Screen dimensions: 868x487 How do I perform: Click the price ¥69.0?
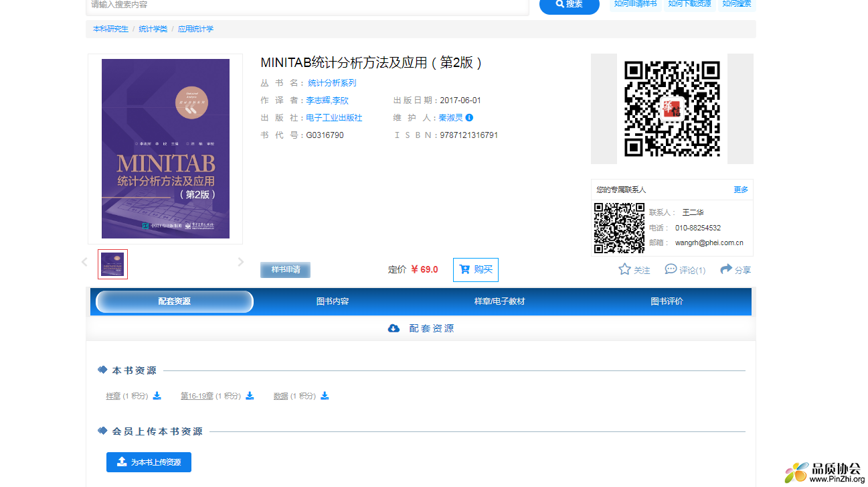424,270
